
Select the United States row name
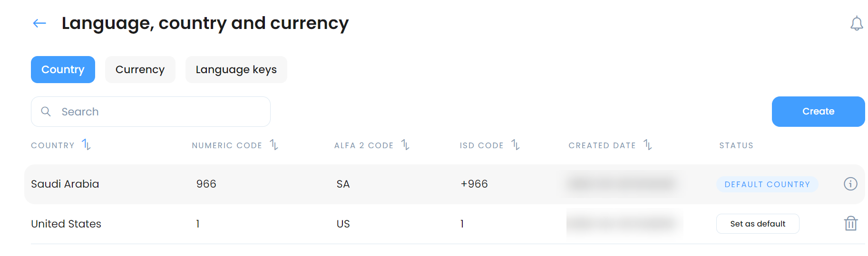tap(66, 224)
